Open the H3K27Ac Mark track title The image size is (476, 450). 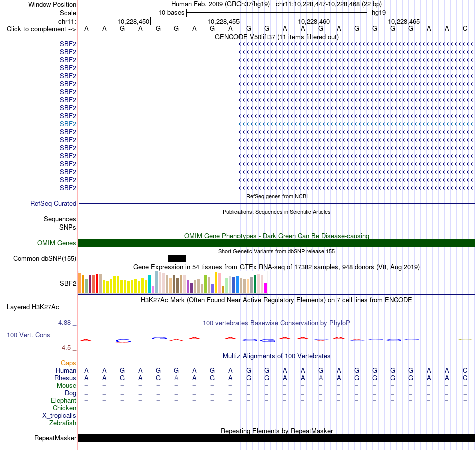277,300
